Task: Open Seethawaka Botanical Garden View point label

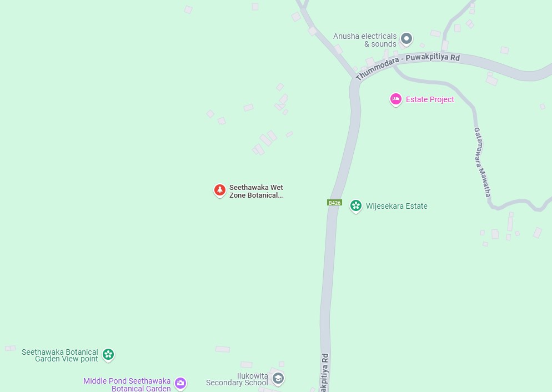Action: pos(60,355)
